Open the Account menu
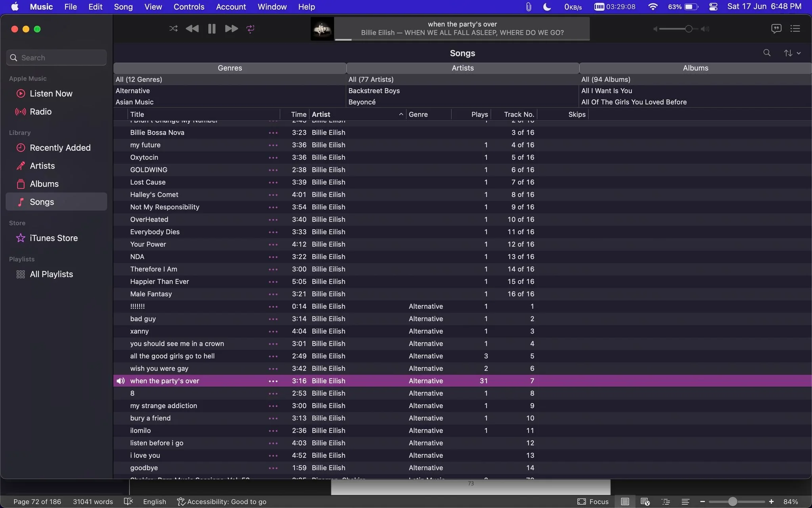This screenshot has height=508, width=812. pyautogui.click(x=231, y=7)
